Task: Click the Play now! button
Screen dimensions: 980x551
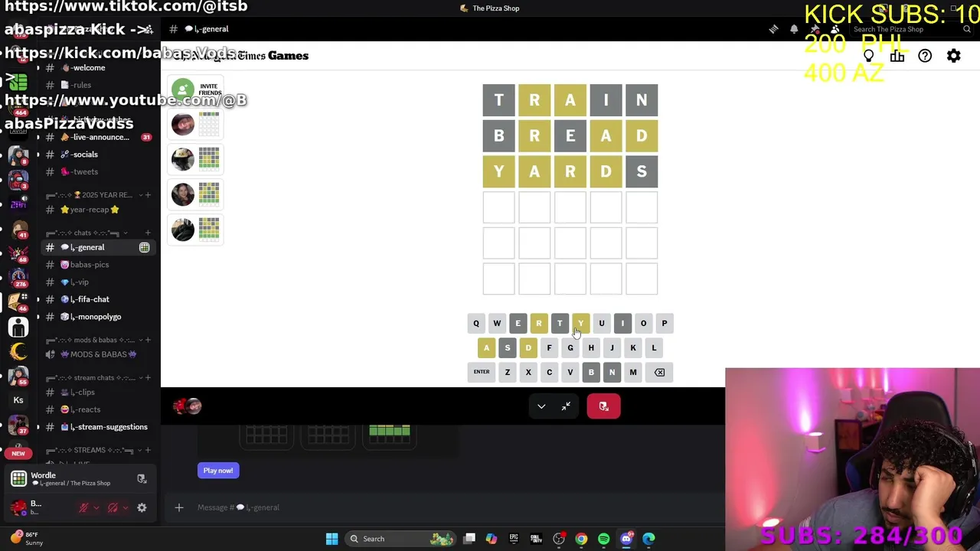Action: tap(218, 471)
